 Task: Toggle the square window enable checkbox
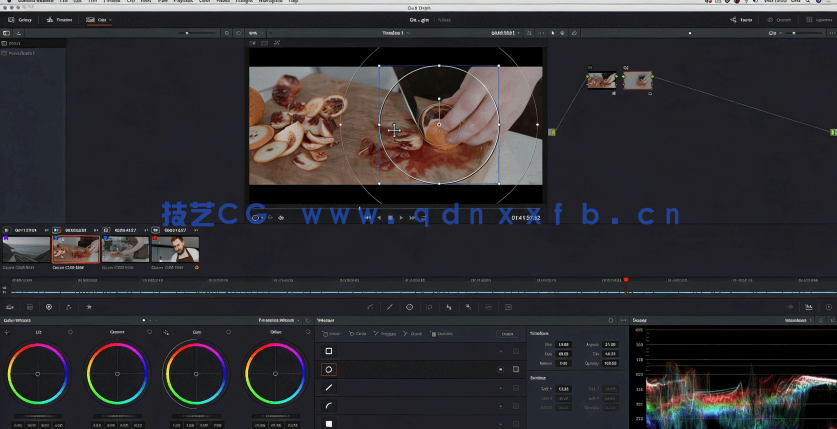(516, 351)
